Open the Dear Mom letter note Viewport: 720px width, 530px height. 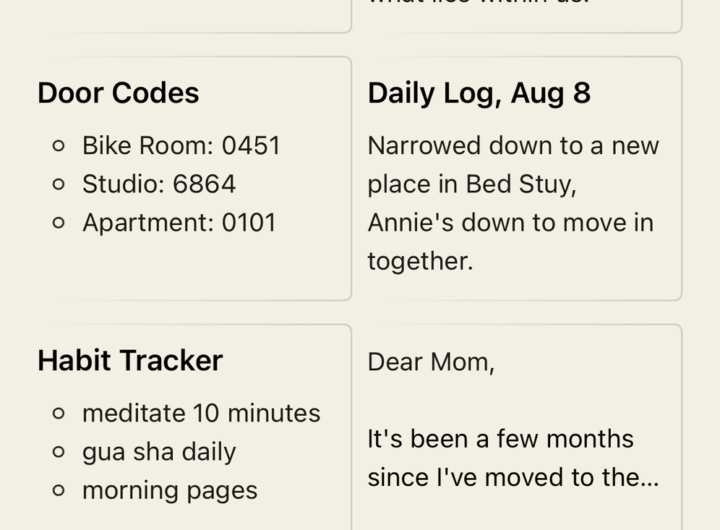(x=431, y=362)
